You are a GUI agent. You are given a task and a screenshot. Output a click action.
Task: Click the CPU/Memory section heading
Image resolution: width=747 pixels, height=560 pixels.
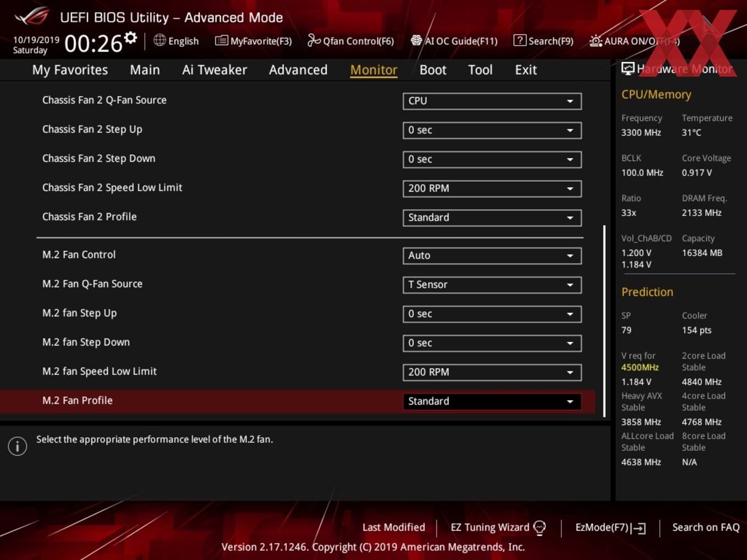click(656, 94)
